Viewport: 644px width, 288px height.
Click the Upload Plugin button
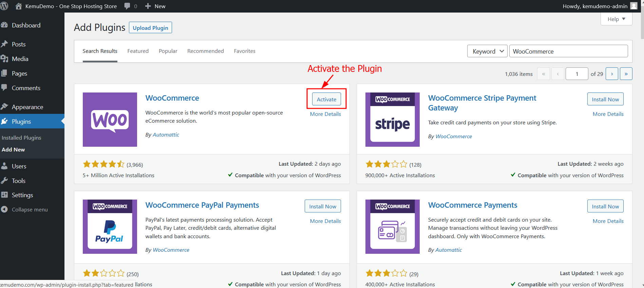150,28
